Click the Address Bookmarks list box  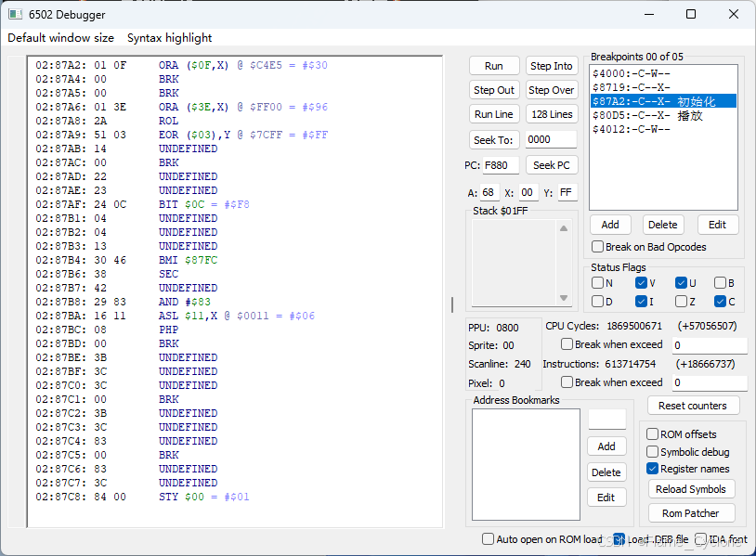click(x=526, y=464)
